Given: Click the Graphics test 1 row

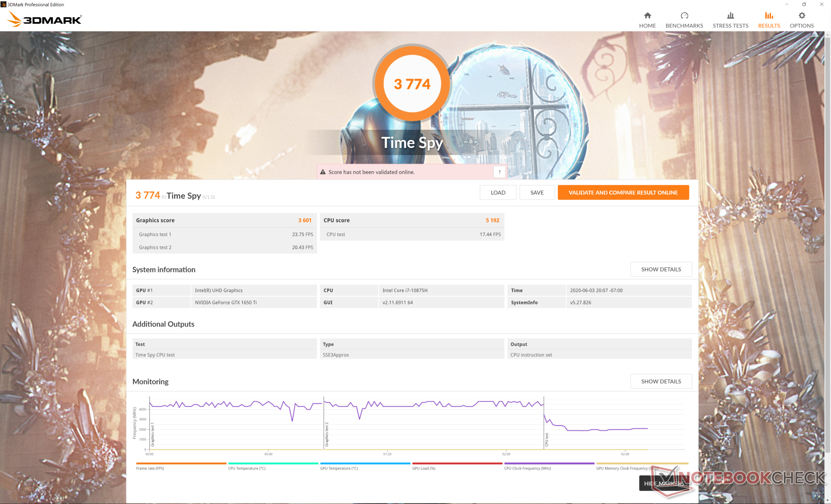Looking at the screenshot, I should (225, 234).
